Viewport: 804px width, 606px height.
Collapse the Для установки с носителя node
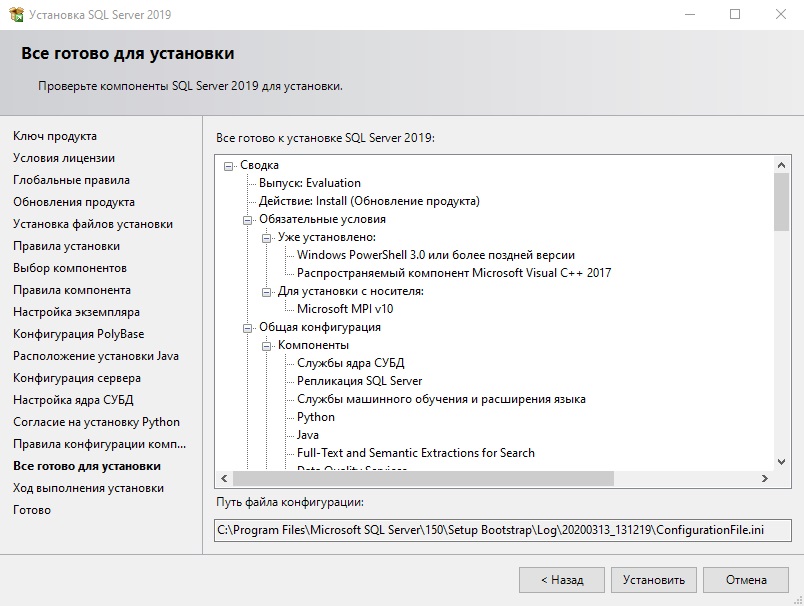click(267, 292)
